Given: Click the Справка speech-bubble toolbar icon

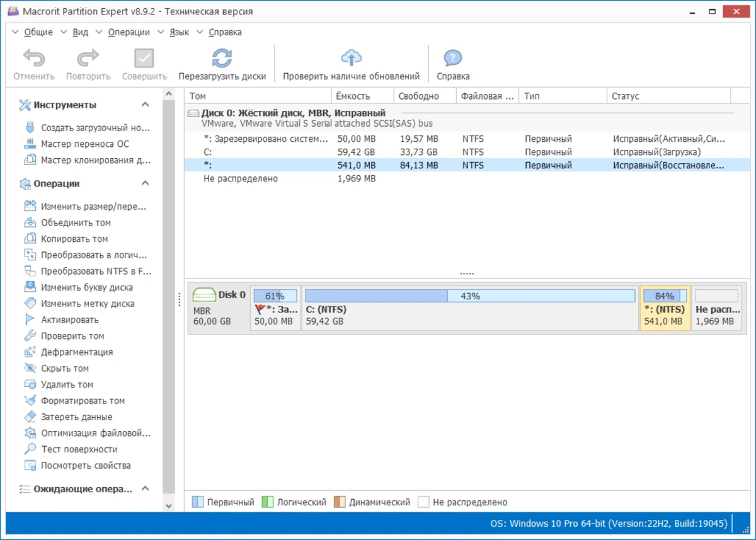Looking at the screenshot, I should click(x=453, y=59).
